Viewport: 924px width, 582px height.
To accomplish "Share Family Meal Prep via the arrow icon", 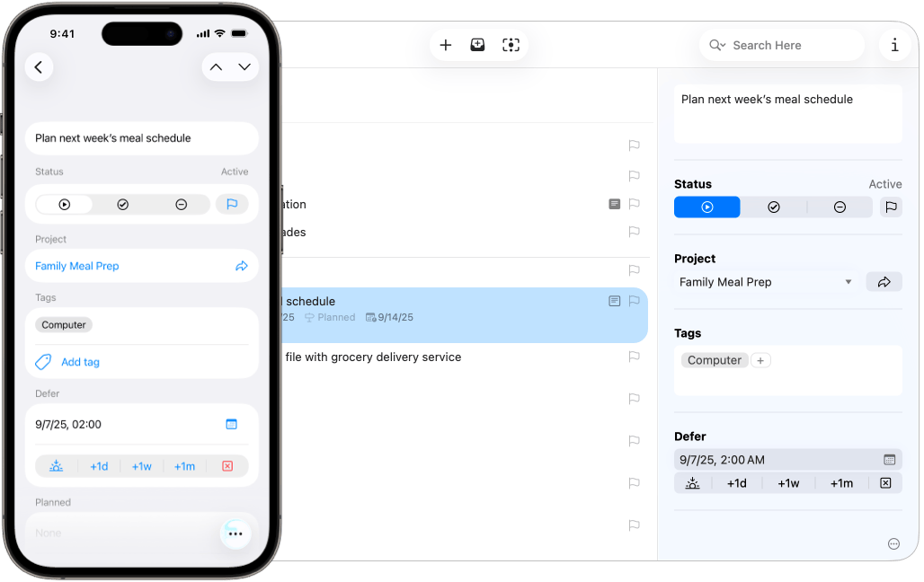I will (884, 281).
